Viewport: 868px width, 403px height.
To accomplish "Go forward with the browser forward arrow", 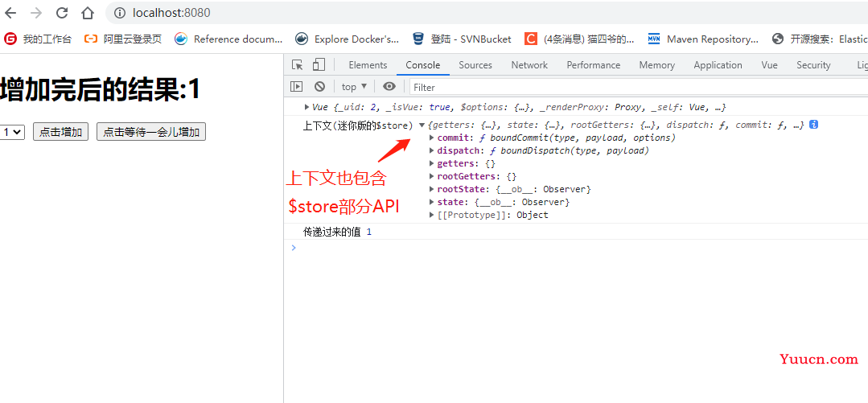I will coord(36,13).
